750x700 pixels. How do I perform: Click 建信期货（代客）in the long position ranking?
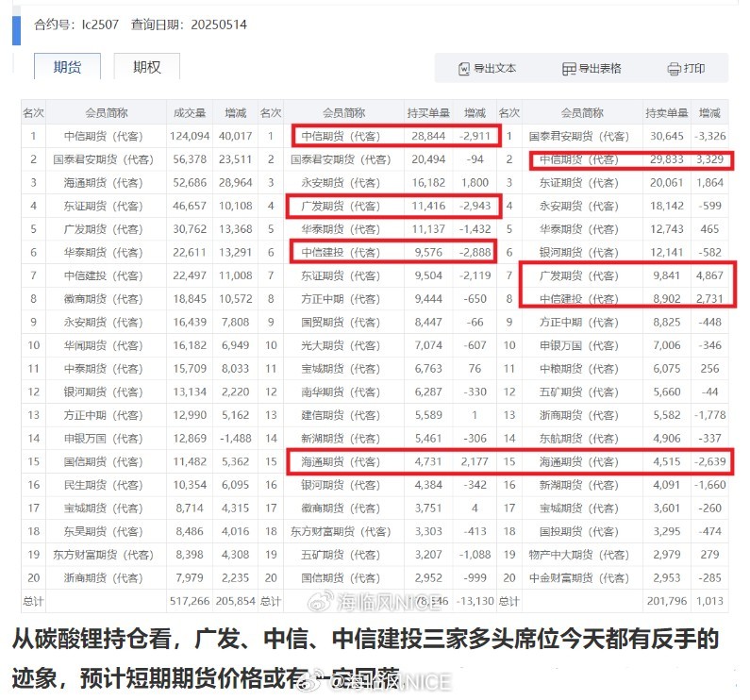coord(341,415)
